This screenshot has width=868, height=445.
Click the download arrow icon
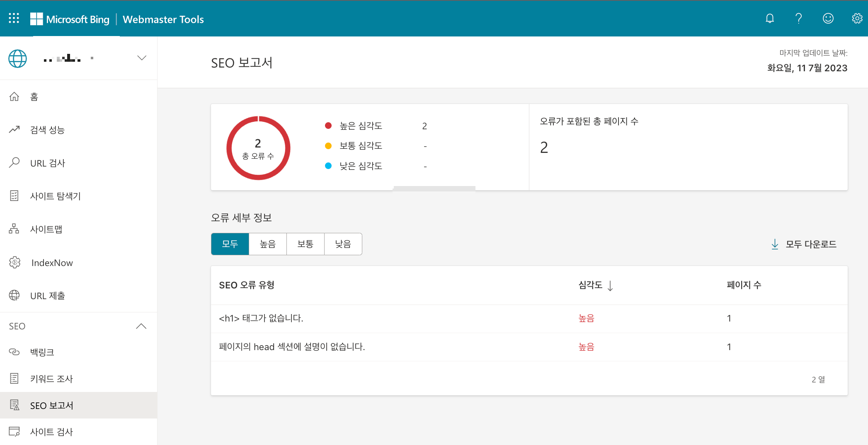[775, 244]
